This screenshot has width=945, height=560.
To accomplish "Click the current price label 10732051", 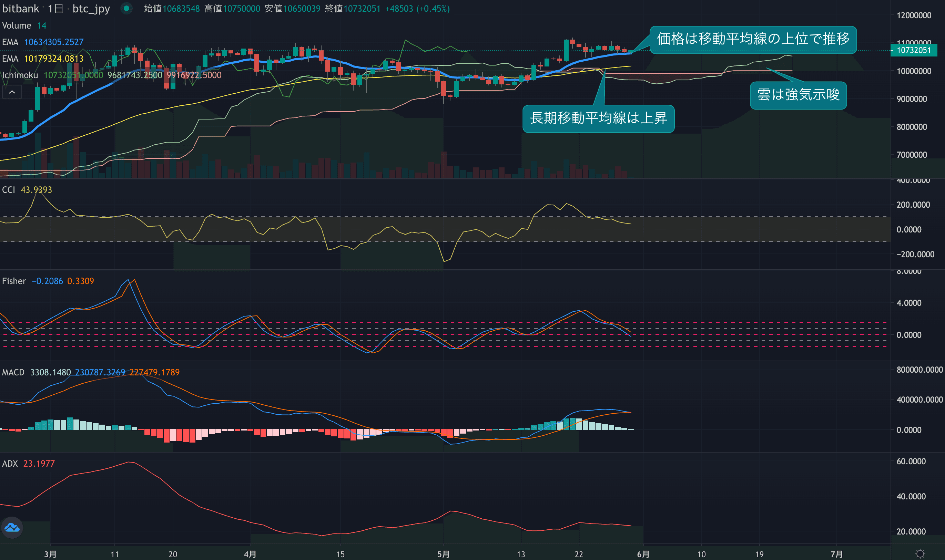I will pyautogui.click(x=913, y=50).
